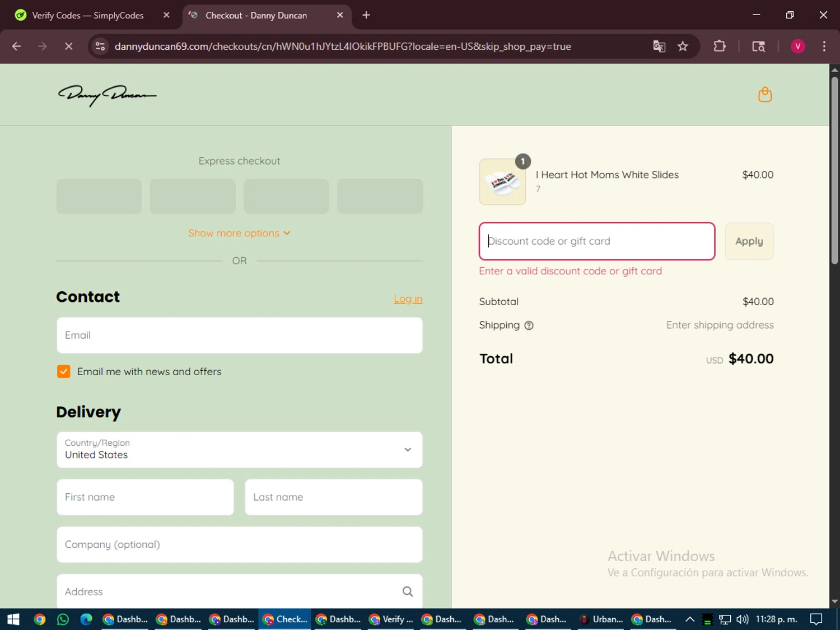Open the Windows notification center
The width and height of the screenshot is (840, 630).
click(x=816, y=619)
